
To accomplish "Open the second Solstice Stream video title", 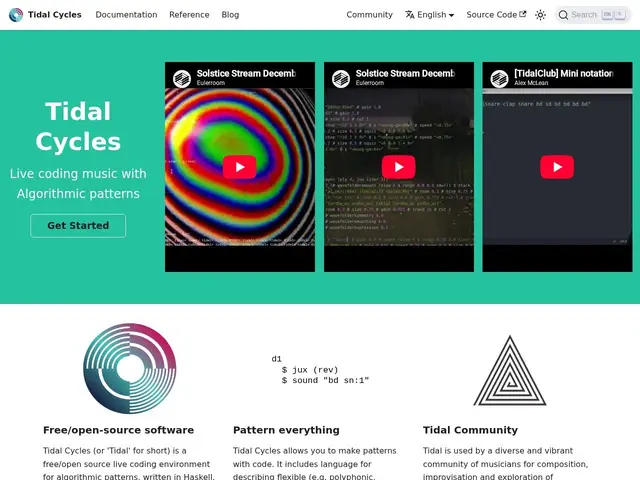I will click(x=405, y=73).
